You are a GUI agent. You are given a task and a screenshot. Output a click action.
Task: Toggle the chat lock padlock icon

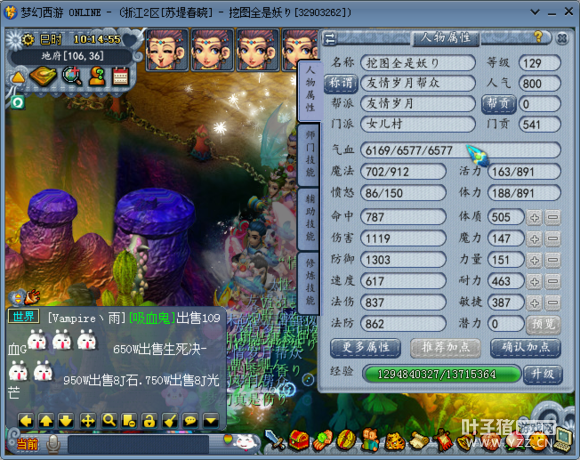click(x=149, y=421)
